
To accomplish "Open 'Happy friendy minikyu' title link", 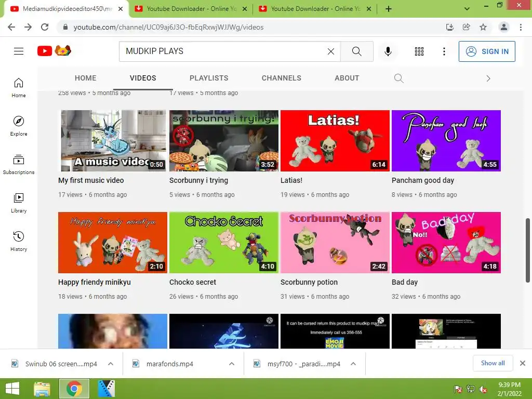I will [x=95, y=282].
